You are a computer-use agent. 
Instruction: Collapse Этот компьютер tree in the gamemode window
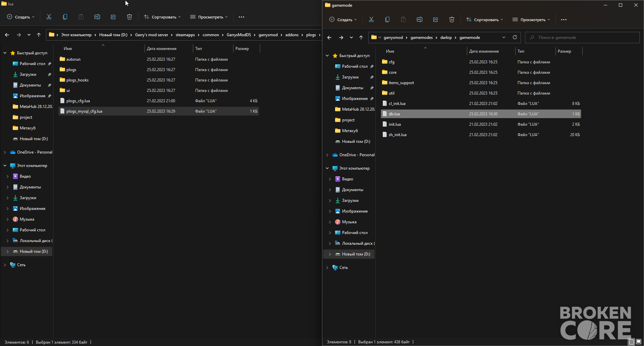coord(327,168)
